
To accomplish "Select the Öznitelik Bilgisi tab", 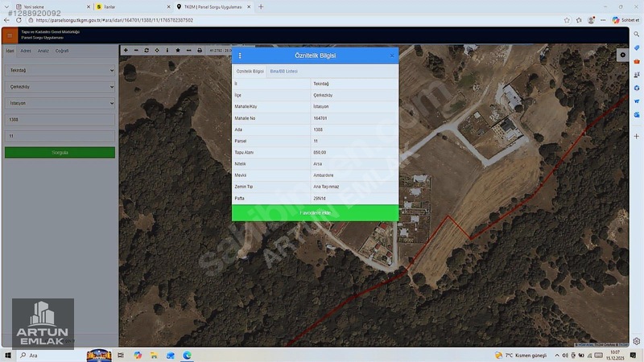I will [x=250, y=71].
